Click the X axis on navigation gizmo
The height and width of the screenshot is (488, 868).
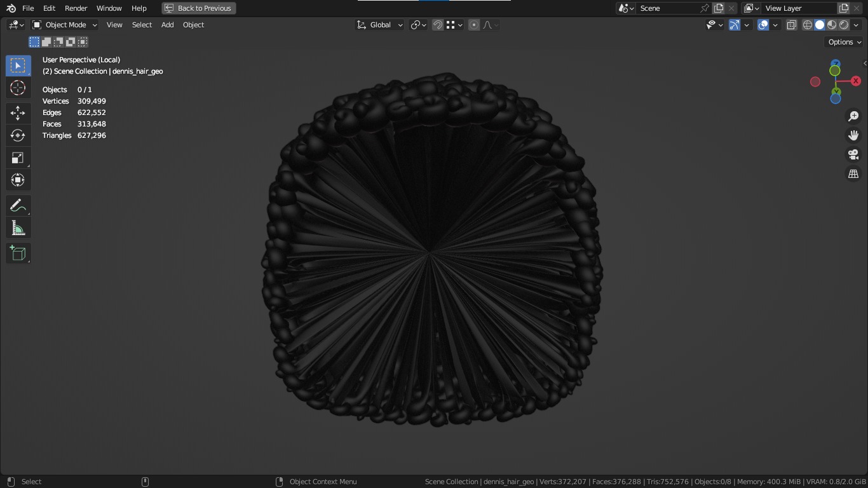pos(856,81)
